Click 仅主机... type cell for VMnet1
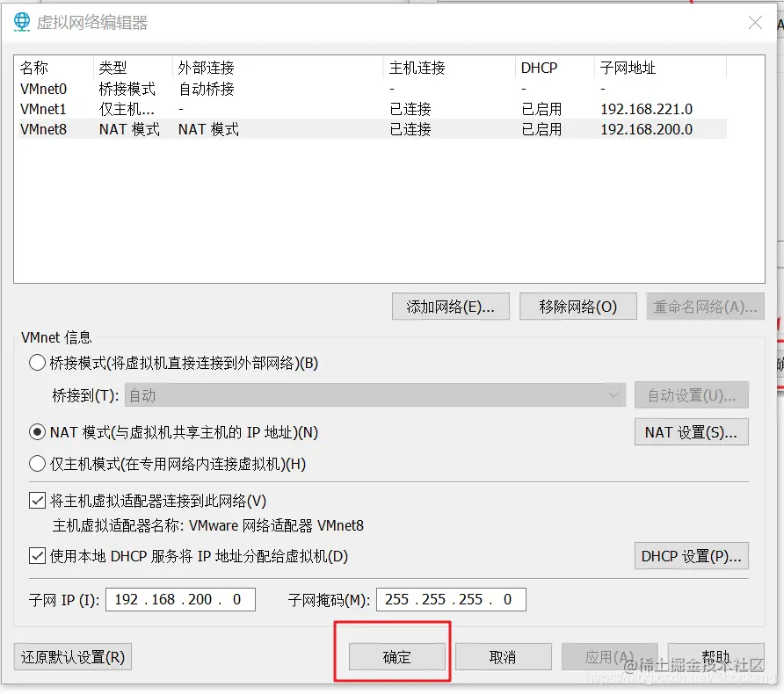 click(127, 109)
